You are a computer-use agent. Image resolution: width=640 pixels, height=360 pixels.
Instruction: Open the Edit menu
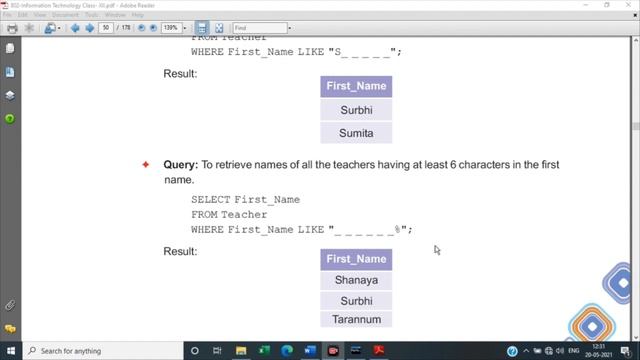[22, 15]
